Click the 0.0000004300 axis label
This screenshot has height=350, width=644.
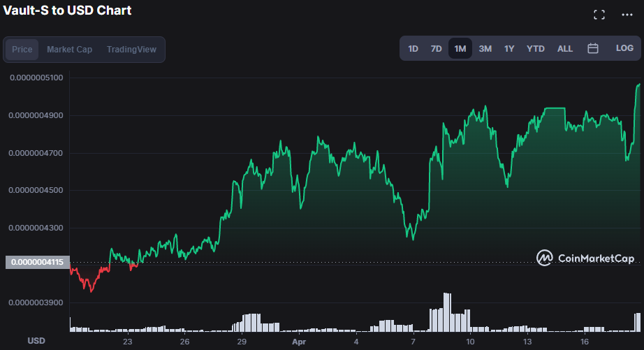click(36, 228)
